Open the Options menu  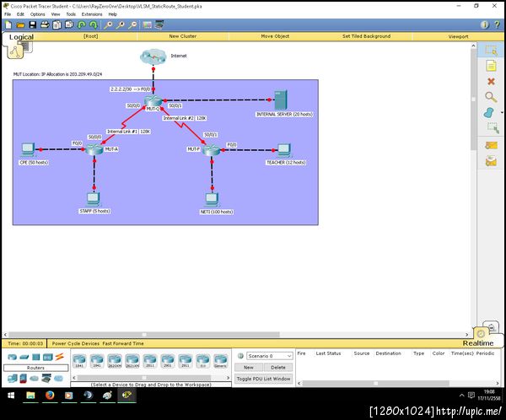pyautogui.click(x=37, y=14)
